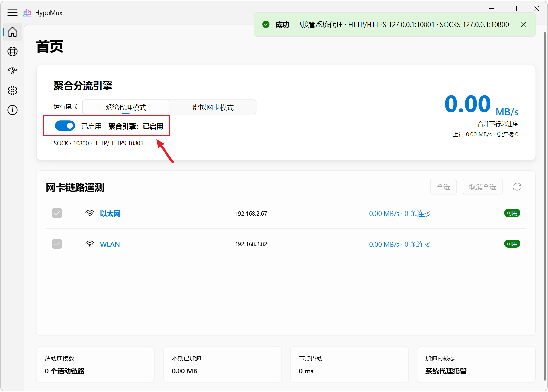Viewport: 548px width, 392px height.
Task: Click the 节点抖动 0 ms card
Action: (349, 364)
